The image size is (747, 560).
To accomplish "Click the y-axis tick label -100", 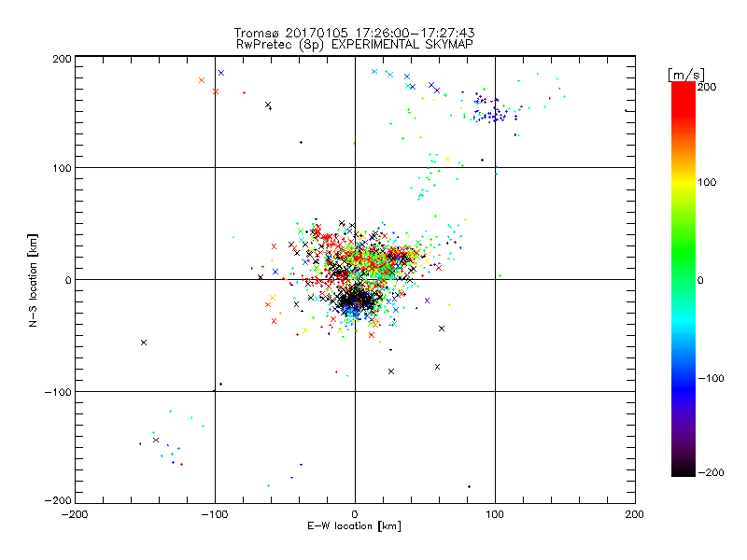I will (x=58, y=392).
